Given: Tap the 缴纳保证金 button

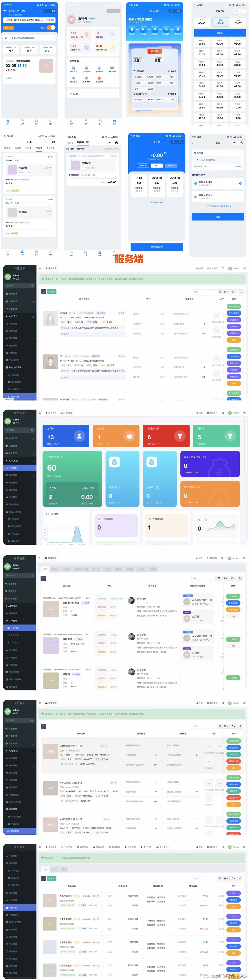Looking at the screenshot, I should [156, 247].
